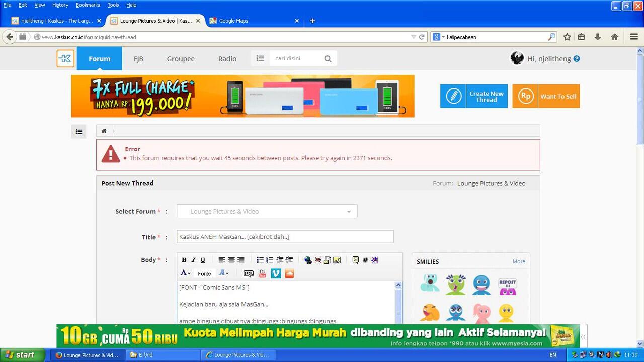Screen dimensions: 644x362
Task: Switch to njelitheng Kaskus tab
Action: 55,21
